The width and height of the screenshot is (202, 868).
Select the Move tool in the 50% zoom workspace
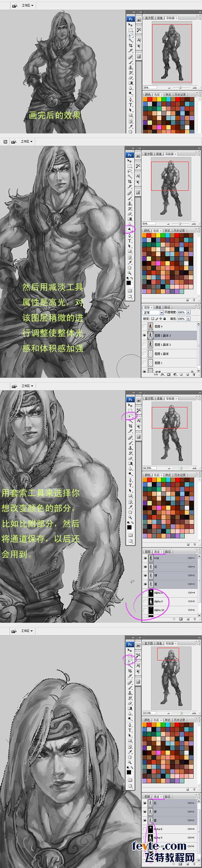130,161
